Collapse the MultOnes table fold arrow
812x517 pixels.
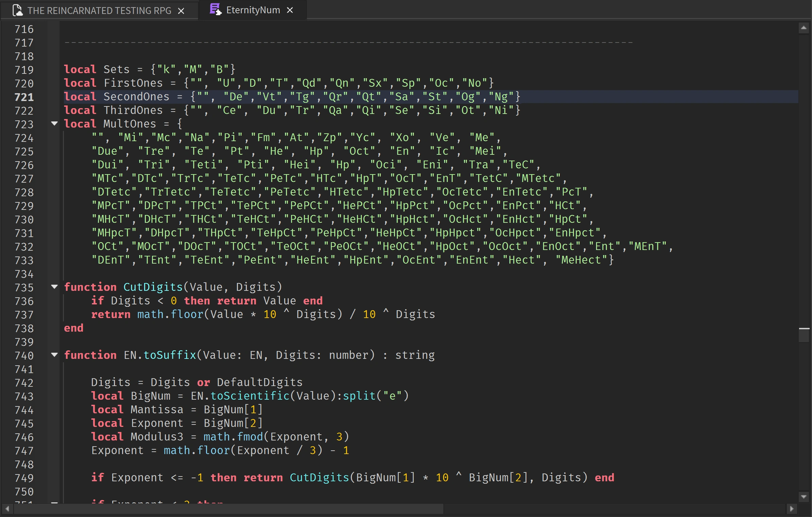[54, 124]
